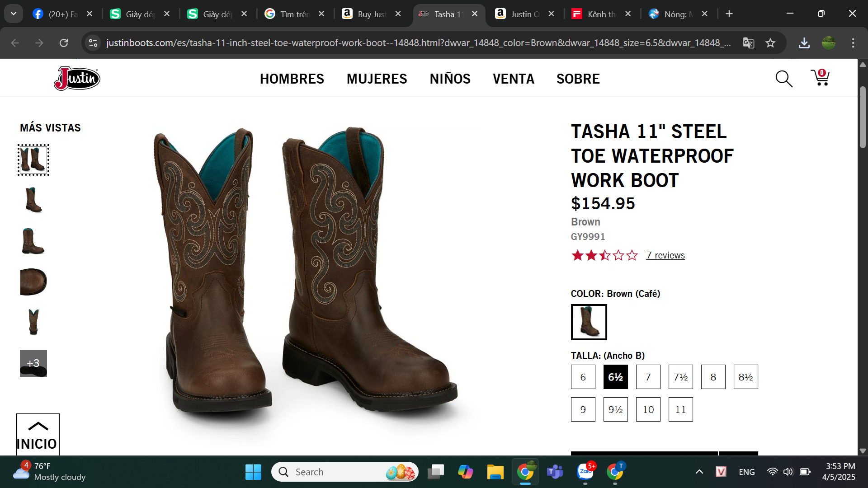
Task: Show hidden system tray icons
Action: 699,472
